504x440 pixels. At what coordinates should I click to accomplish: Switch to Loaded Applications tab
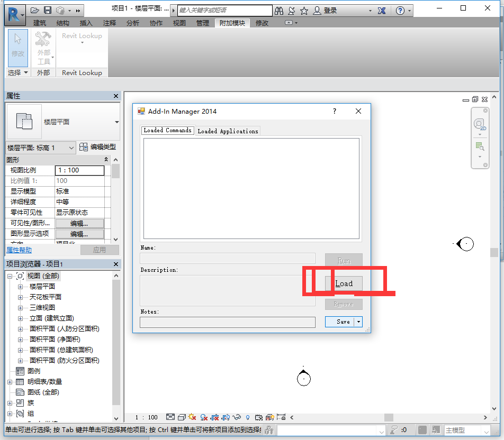228,131
